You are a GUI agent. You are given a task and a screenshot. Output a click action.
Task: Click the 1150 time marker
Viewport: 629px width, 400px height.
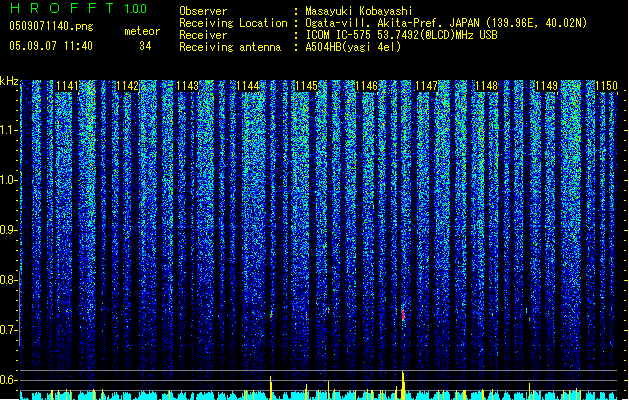pyautogui.click(x=606, y=86)
